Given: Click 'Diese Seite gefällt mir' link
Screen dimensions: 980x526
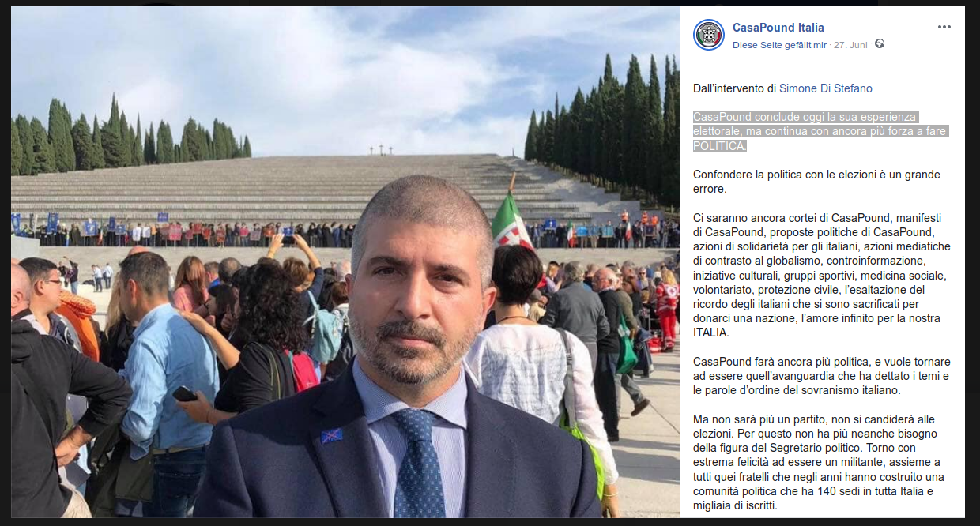Looking at the screenshot, I should (x=779, y=45).
